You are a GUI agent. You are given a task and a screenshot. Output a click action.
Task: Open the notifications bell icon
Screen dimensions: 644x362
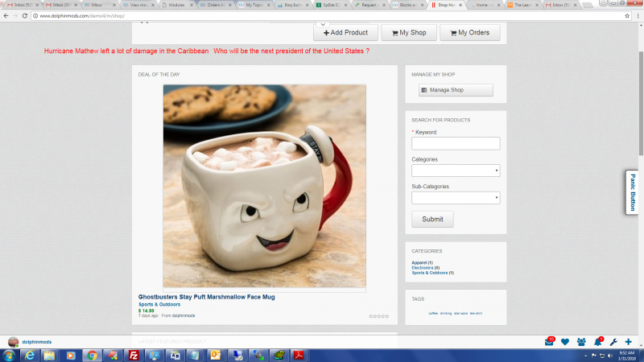click(597, 342)
